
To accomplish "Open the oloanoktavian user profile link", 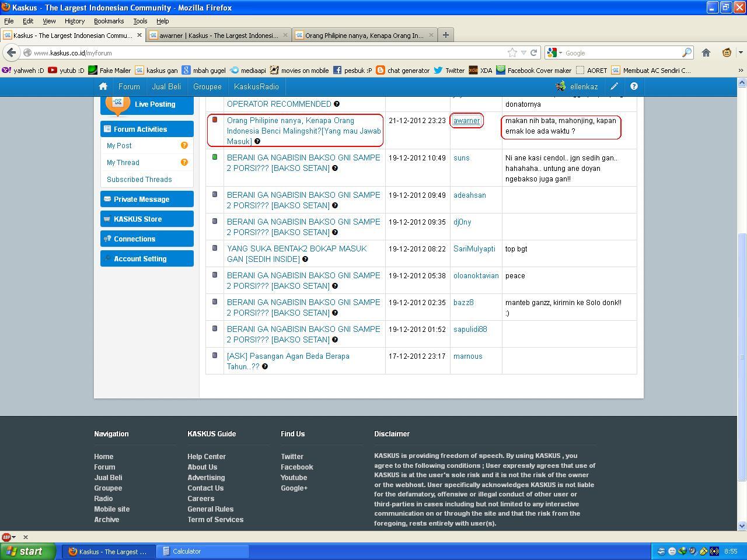I will click(x=476, y=275).
